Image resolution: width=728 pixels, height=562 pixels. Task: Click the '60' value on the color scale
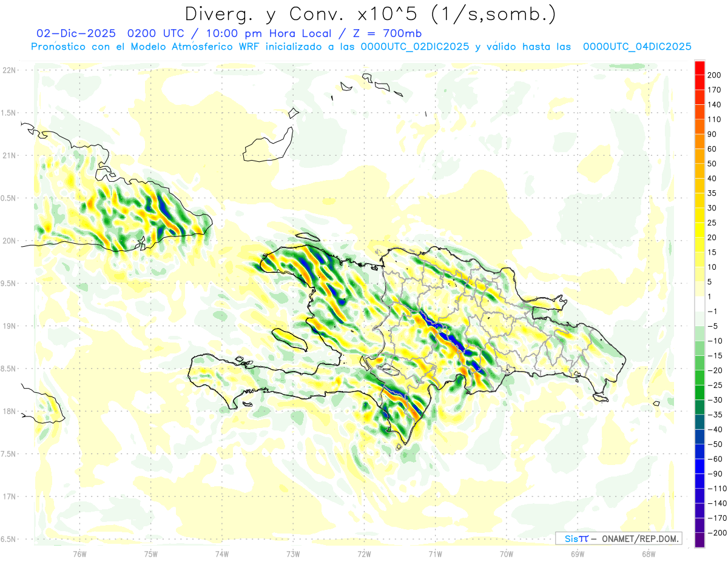pos(712,149)
